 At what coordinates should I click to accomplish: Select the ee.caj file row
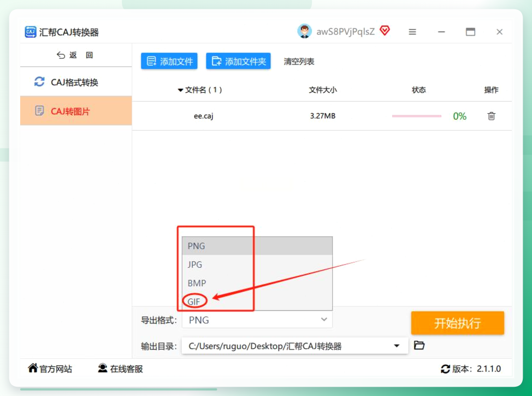[x=322, y=116]
